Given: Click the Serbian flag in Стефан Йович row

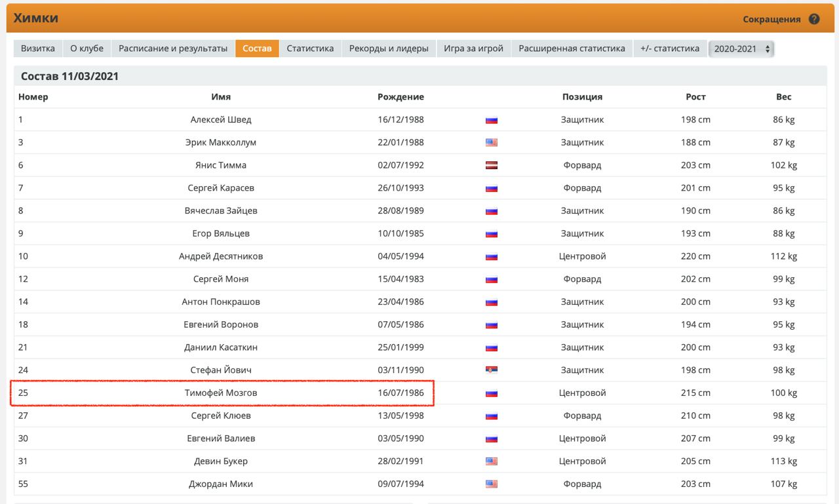Looking at the screenshot, I should (492, 370).
